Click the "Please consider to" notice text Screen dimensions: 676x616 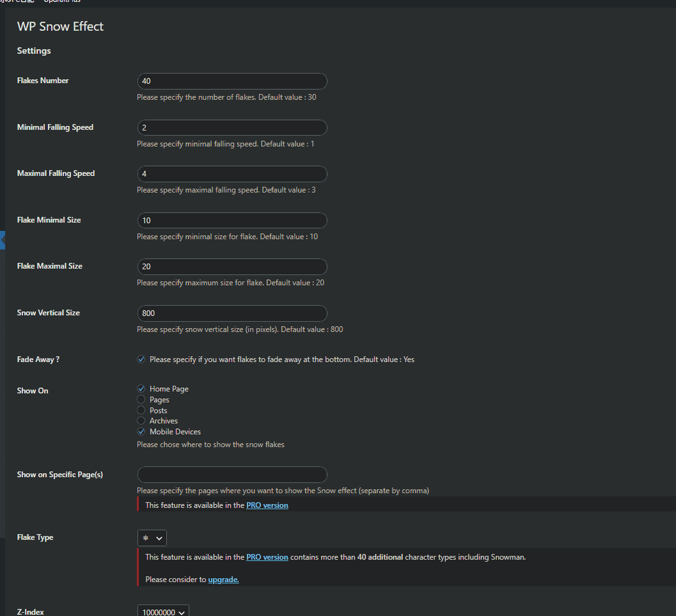pos(176,580)
